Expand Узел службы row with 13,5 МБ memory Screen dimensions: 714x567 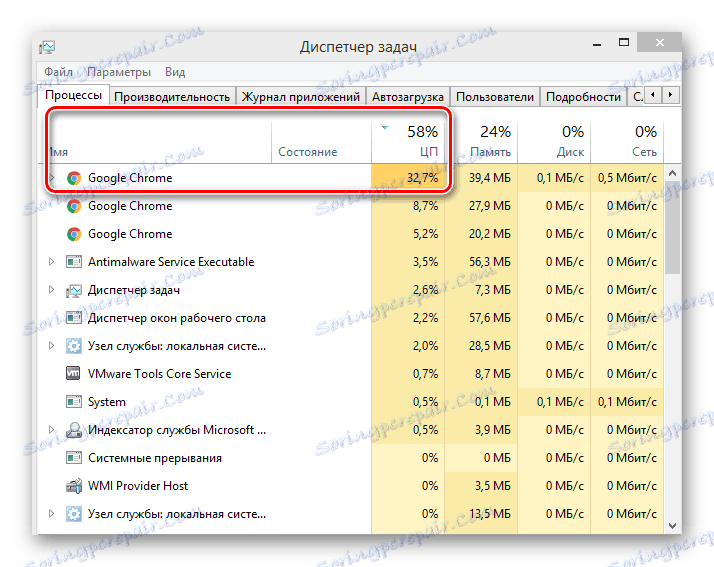pyautogui.click(x=52, y=514)
